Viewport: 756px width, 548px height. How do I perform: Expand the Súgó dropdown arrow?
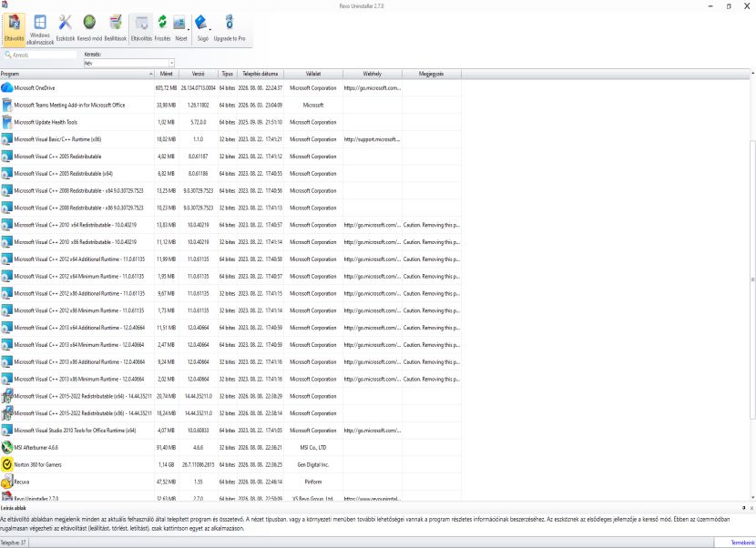pyautogui.click(x=210, y=29)
